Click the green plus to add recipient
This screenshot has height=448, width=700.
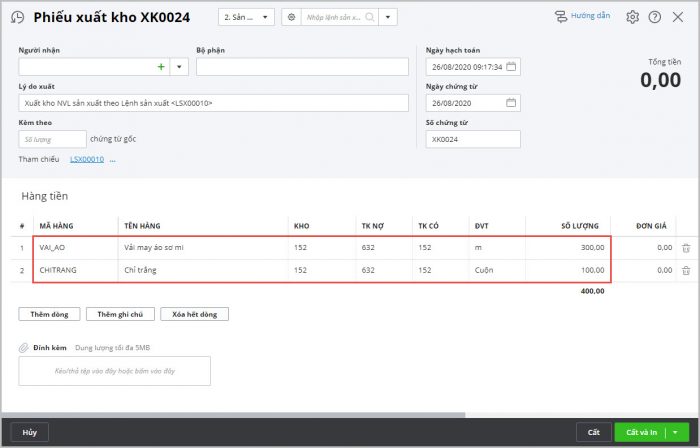point(161,67)
